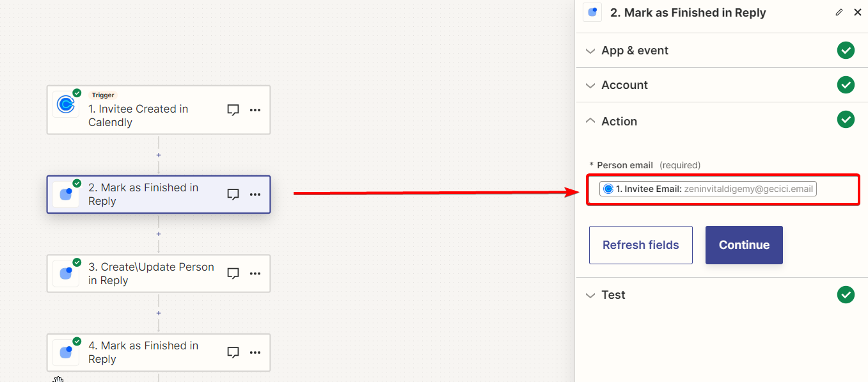Click the Continue button

744,245
